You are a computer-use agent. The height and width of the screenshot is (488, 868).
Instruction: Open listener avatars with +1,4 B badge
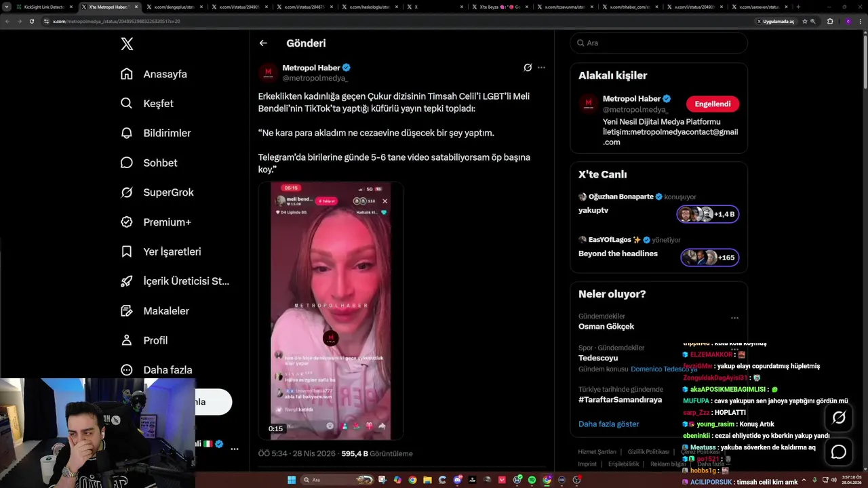[x=707, y=214]
